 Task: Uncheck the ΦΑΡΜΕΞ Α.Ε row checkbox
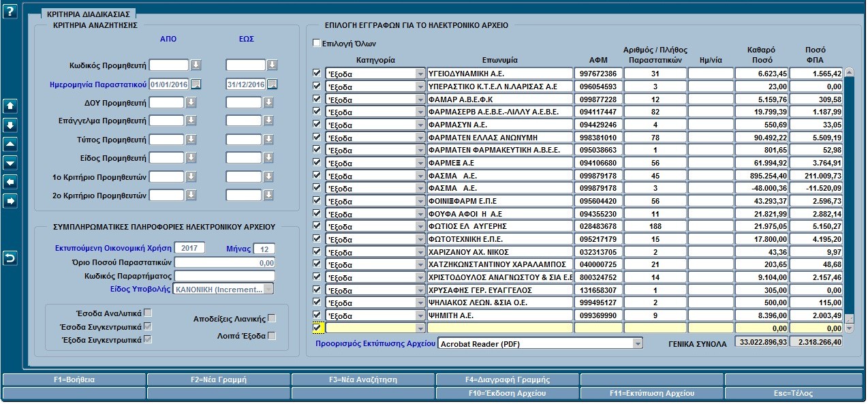pyautogui.click(x=317, y=162)
